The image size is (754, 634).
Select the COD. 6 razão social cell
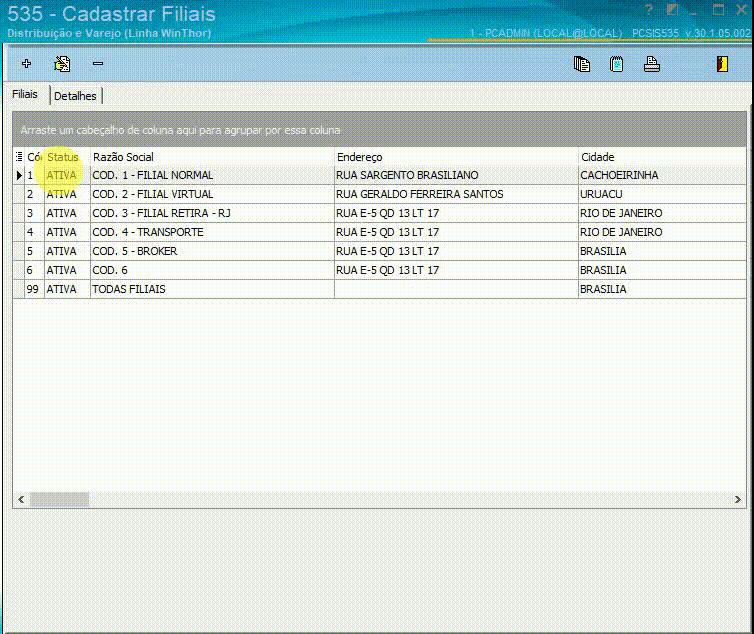coord(212,270)
